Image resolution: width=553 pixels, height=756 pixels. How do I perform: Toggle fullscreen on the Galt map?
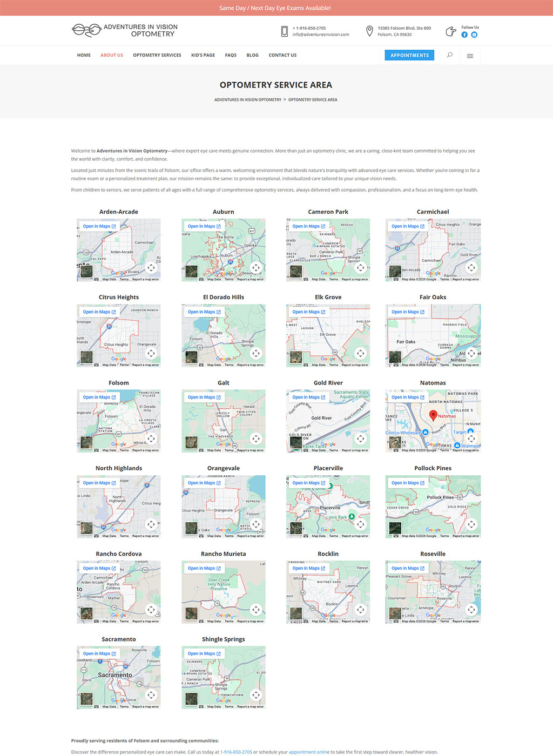pyautogui.click(x=256, y=438)
